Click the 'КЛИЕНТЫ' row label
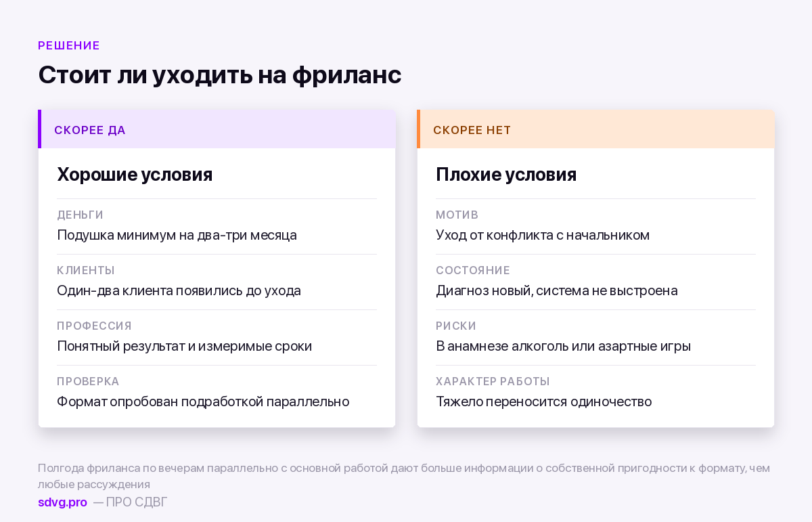This screenshot has height=522, width=812. [86, 270]
